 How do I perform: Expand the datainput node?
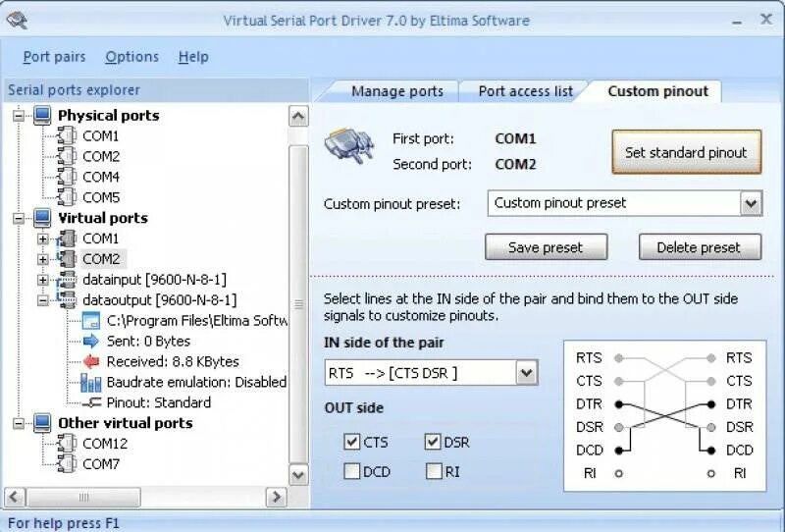click(43, 280)
